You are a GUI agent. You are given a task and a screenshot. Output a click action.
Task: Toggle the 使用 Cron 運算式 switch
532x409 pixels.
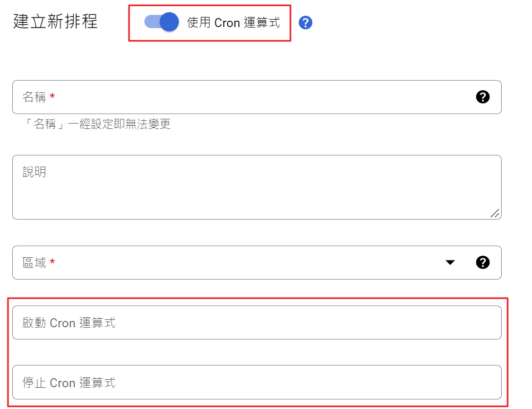point(169,22)
